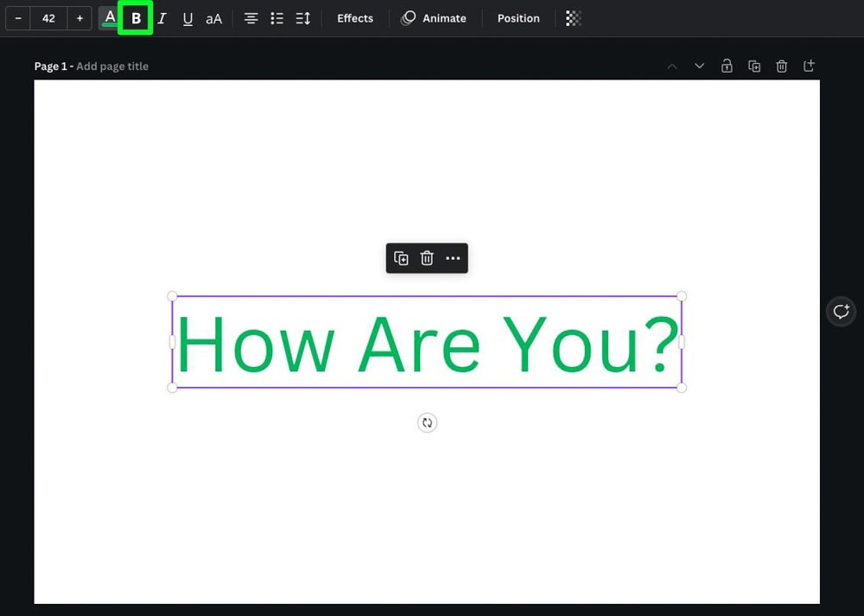Image resolution: width=864 pixels, height=616 pixels.
Task: Lock the page with padlock icon
Action: coord(727,67)
